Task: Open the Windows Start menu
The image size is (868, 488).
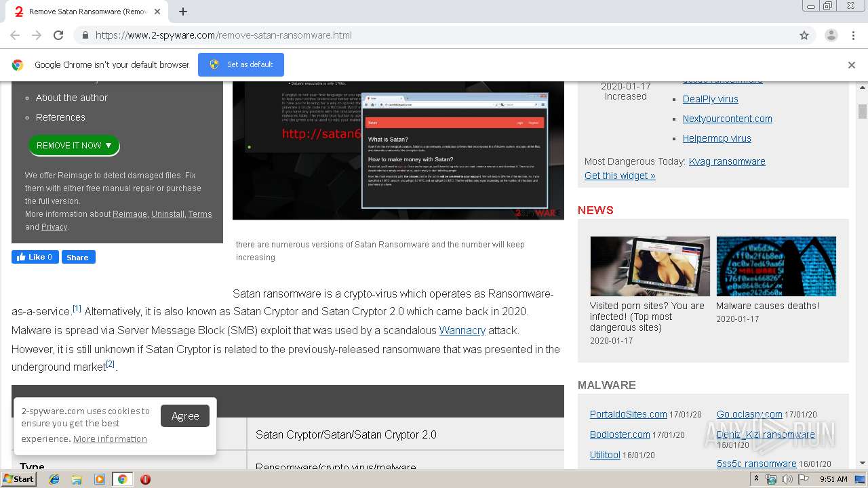Action: pyautogui.click(x=19, y=479)
